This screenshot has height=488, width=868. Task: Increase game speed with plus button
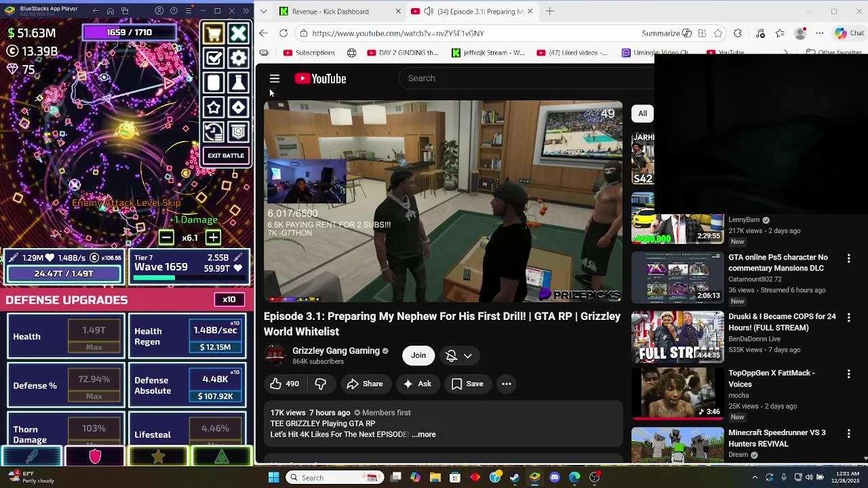(x=213, y=237)
